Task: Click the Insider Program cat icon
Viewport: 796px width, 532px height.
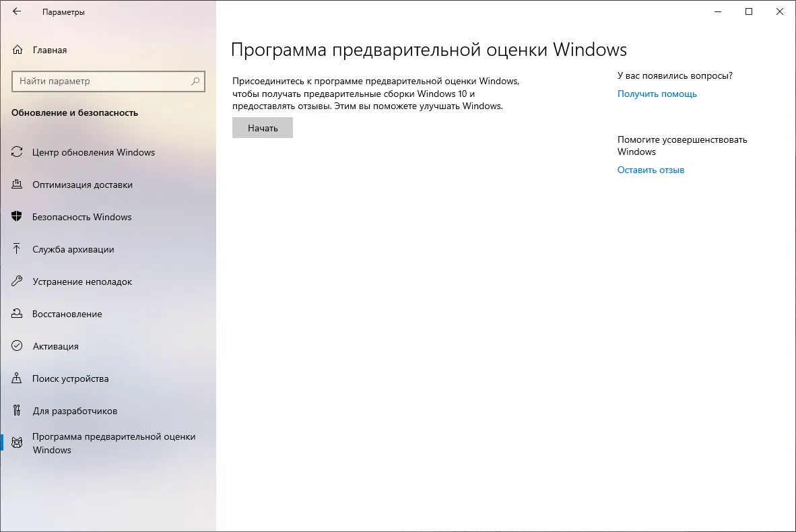Action: coord(17,442)
